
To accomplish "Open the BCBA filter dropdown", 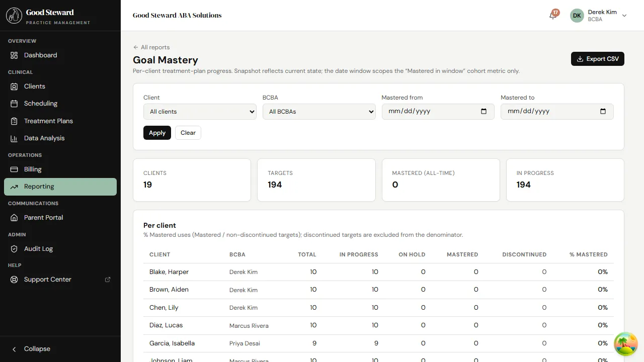I will 319,111.
